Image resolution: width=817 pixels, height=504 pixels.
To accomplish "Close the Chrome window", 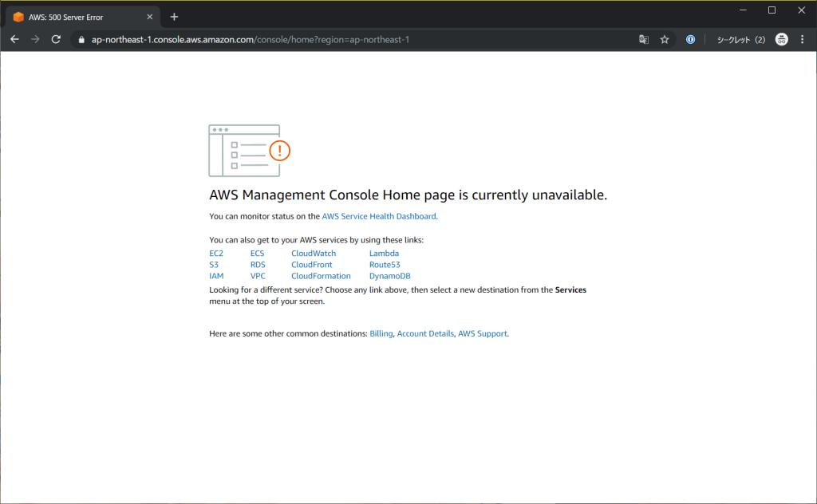I will (x=801, y=10).
